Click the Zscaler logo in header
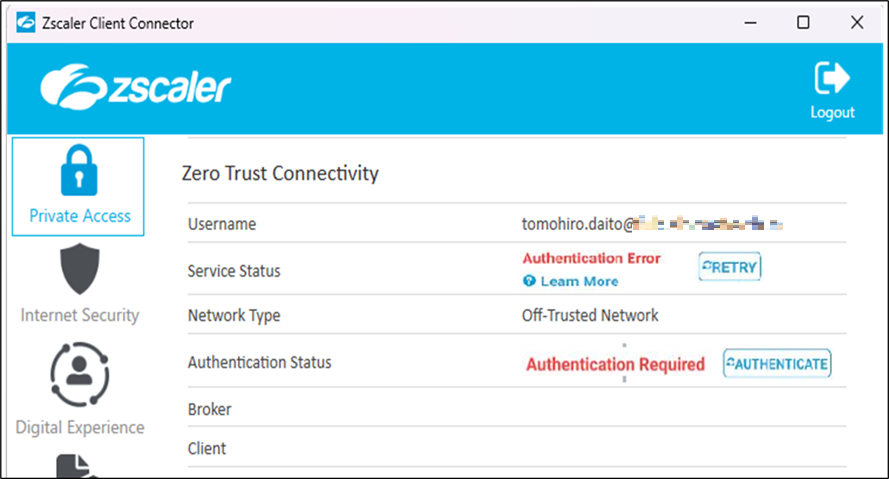 tap(135, 88)
